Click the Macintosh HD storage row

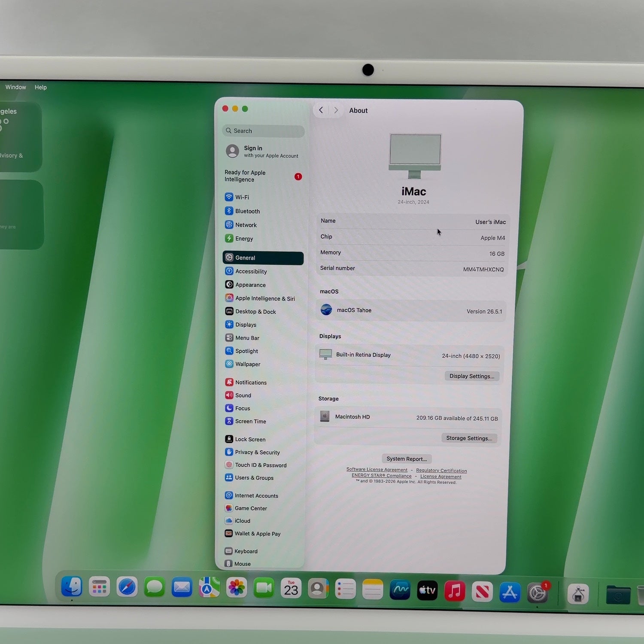click(x=408, y=417)
